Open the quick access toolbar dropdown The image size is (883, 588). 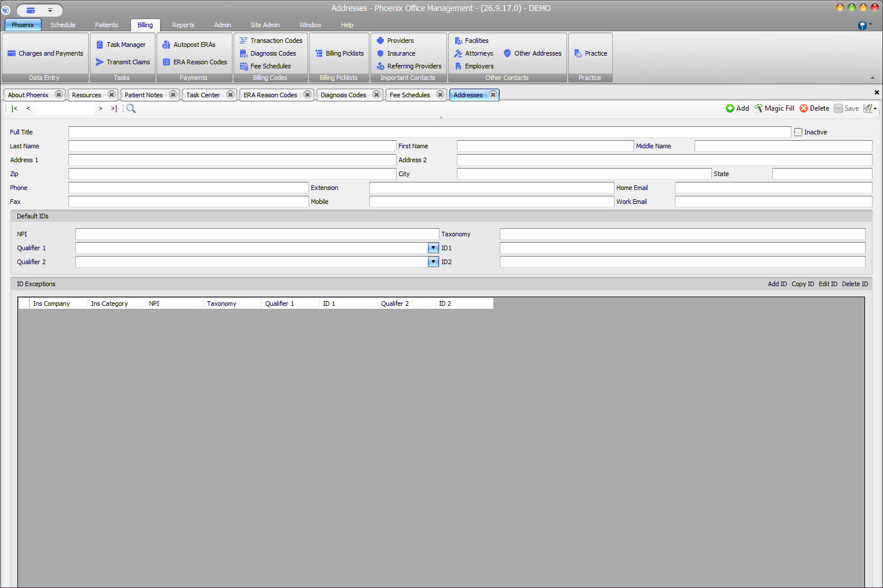click(50, 10)
